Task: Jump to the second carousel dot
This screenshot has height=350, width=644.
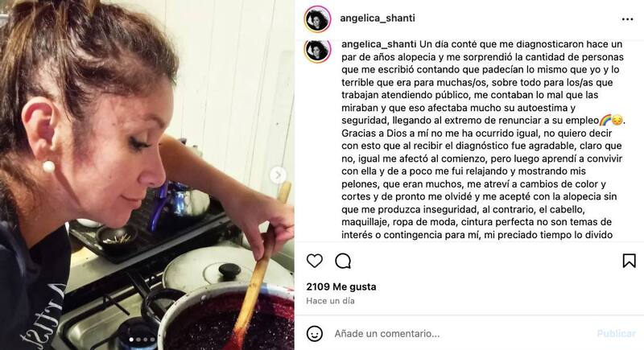Action: [138, 340]
